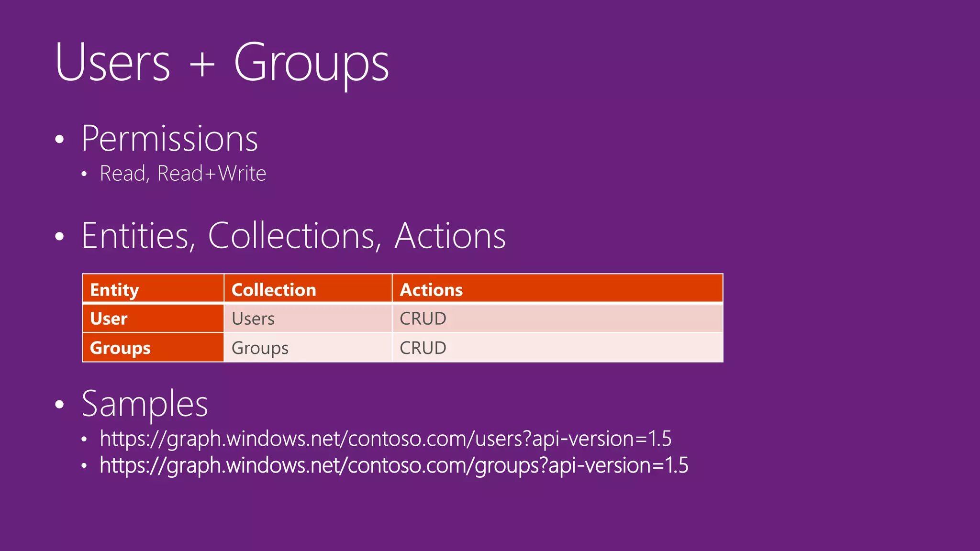Click the 'Read, Read+Write' sub-bullet
This screenshot has width=980, height=551.
click(183, 173)
